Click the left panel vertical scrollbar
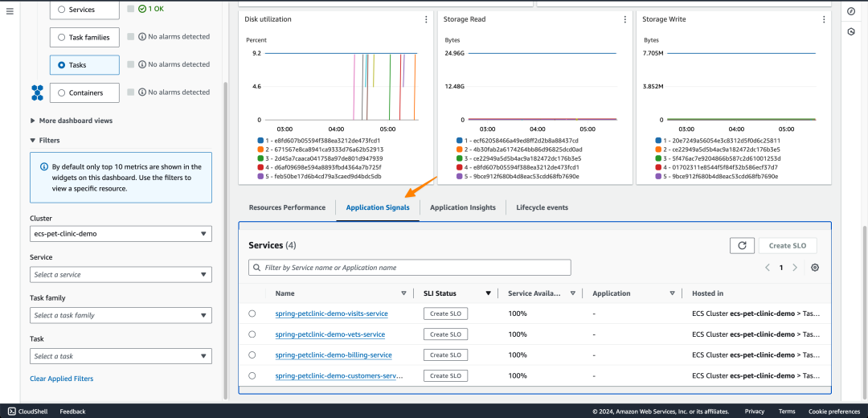The height and width of the screenshot is (418, 868). pyautogui.click(x=225, y=240)
